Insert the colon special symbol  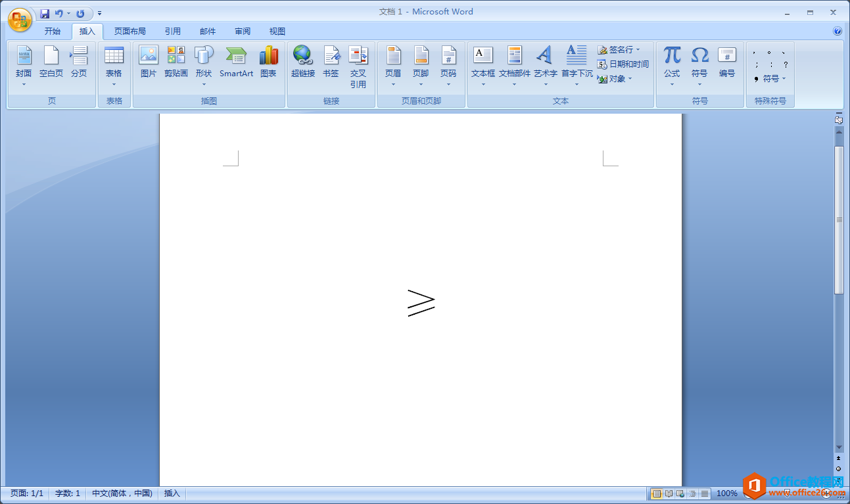[x=771, y=65]
